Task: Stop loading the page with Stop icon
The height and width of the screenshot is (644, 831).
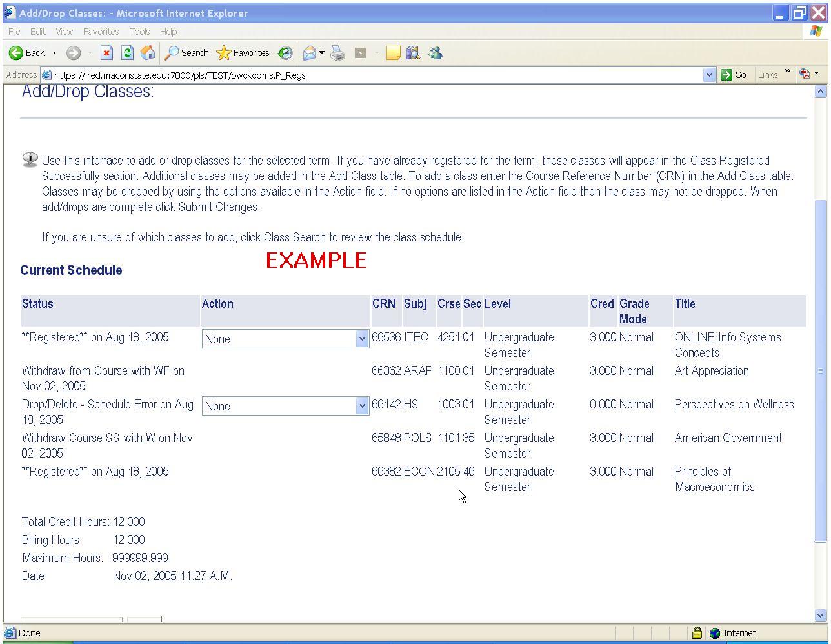Action: click(x=107, y=53)
